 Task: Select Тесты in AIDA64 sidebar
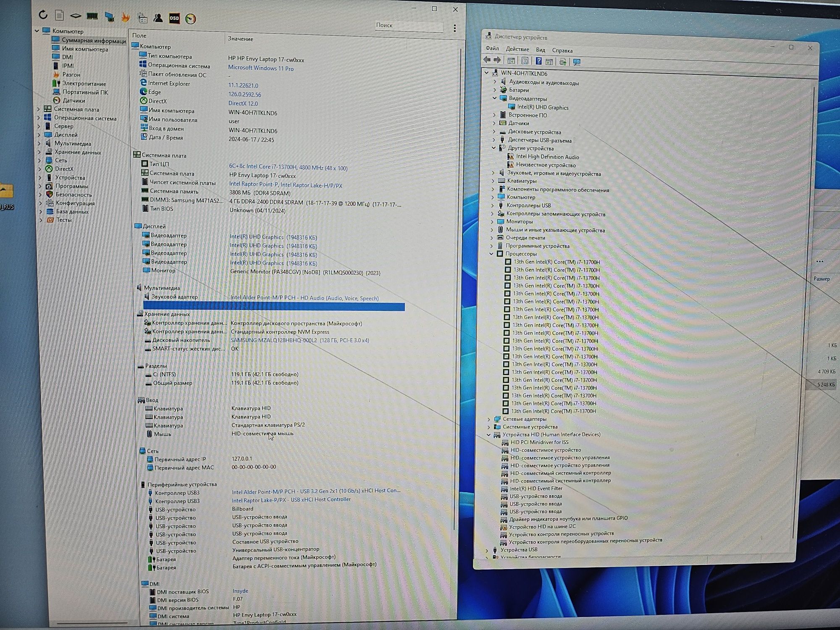pyautogui.click(x=64, y=220)
